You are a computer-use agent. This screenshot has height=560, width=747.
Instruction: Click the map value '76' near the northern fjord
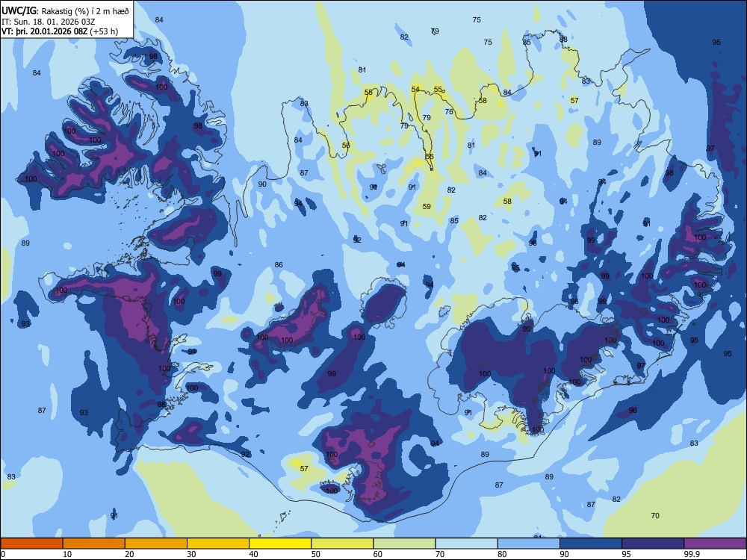(449, 111)
